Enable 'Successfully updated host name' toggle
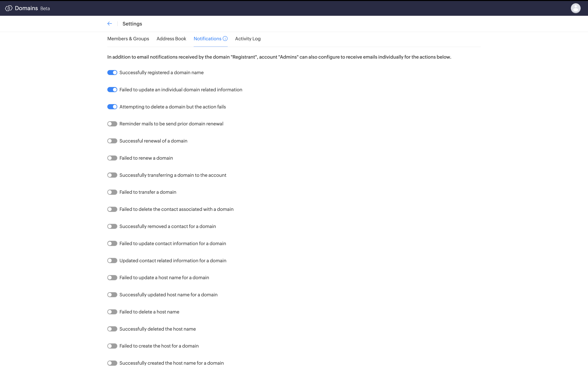The image size is (588, 368). (112, 295)
